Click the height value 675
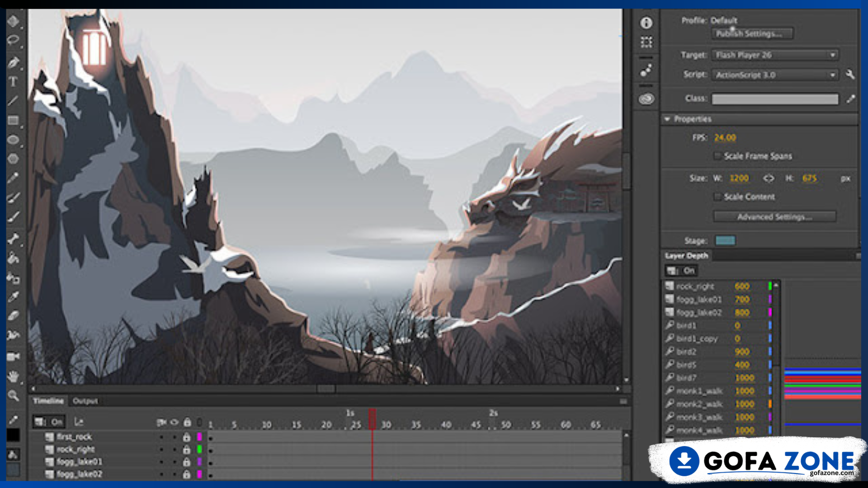The width and height of the screenshot is (868, 488). coord(810,178)
